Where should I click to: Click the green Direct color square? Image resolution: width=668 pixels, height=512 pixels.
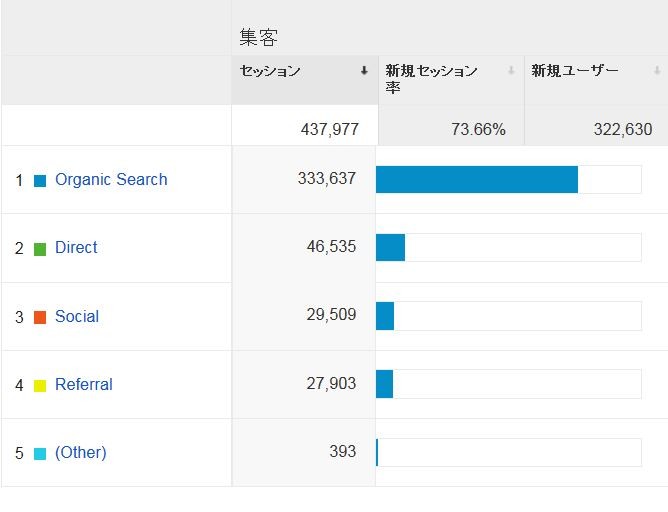click(40, 249)
